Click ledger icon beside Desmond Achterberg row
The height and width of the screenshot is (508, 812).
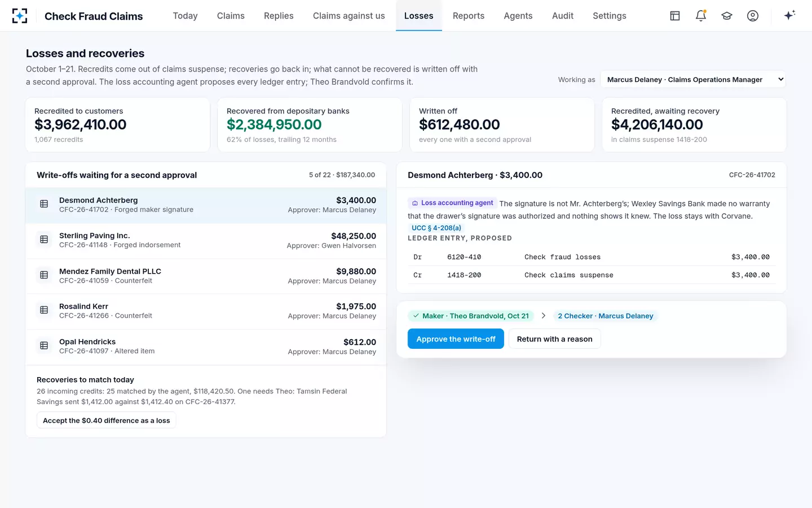tap(44, 204)
